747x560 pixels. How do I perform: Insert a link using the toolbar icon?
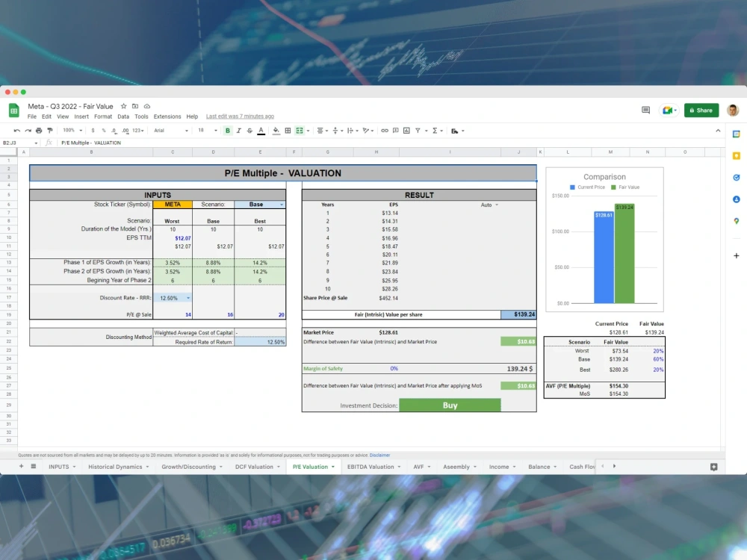click(384, 131)
